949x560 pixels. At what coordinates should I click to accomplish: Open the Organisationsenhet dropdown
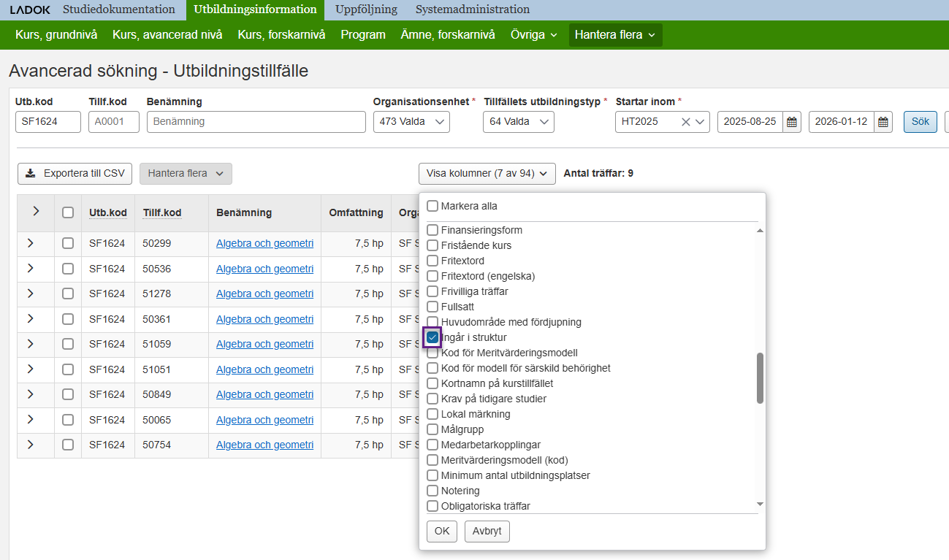coord(411,122)
